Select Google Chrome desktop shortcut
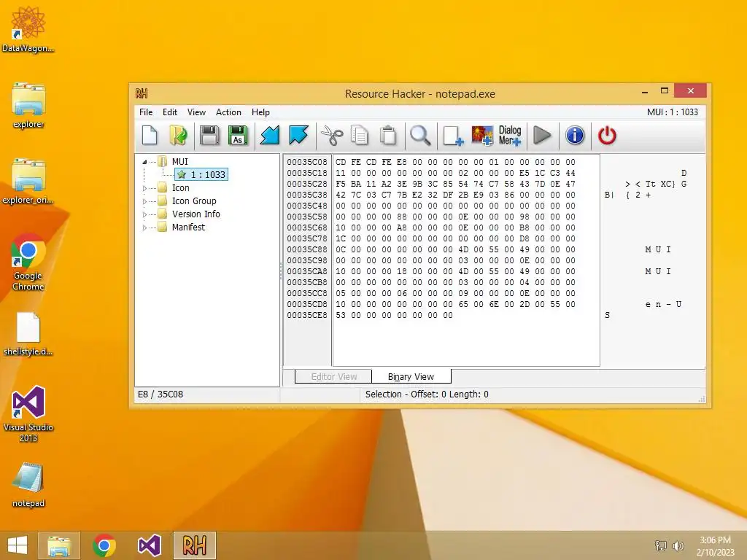This screenshot has height=560, width=747. point(28,262)
